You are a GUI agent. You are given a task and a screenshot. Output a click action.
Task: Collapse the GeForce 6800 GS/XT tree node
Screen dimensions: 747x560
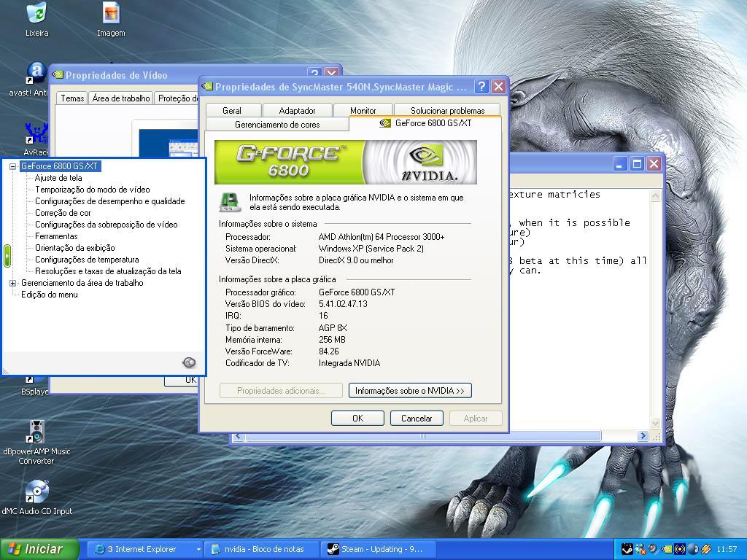(13, 166)
